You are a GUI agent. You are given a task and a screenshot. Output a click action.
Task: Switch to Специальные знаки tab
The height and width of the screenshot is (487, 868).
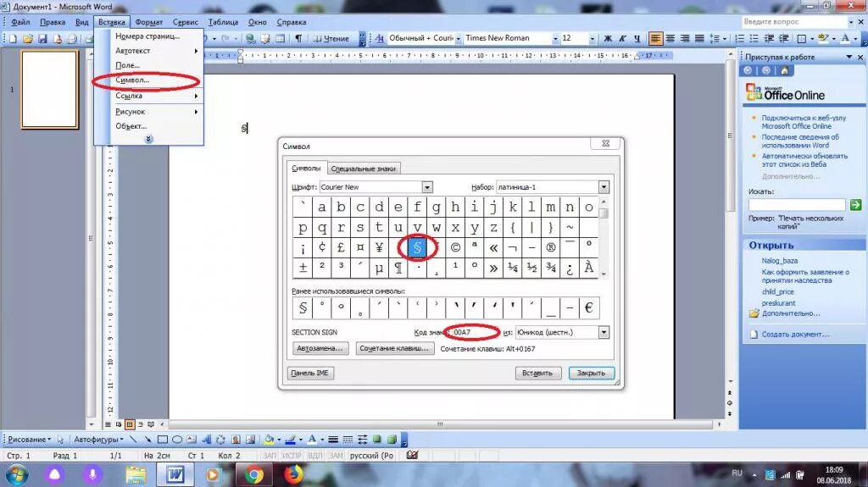[x=363, y=169]
